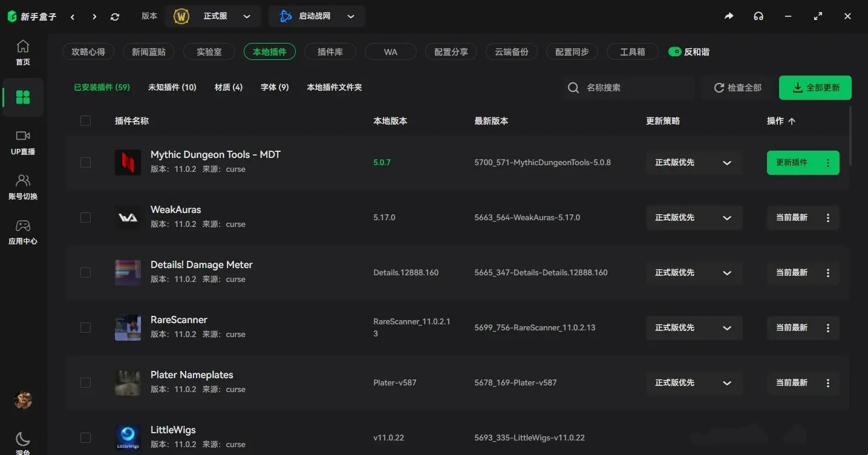
Task: Toggle dark mode moon icon
Action: pyautogui.click(x=23, y=439)
